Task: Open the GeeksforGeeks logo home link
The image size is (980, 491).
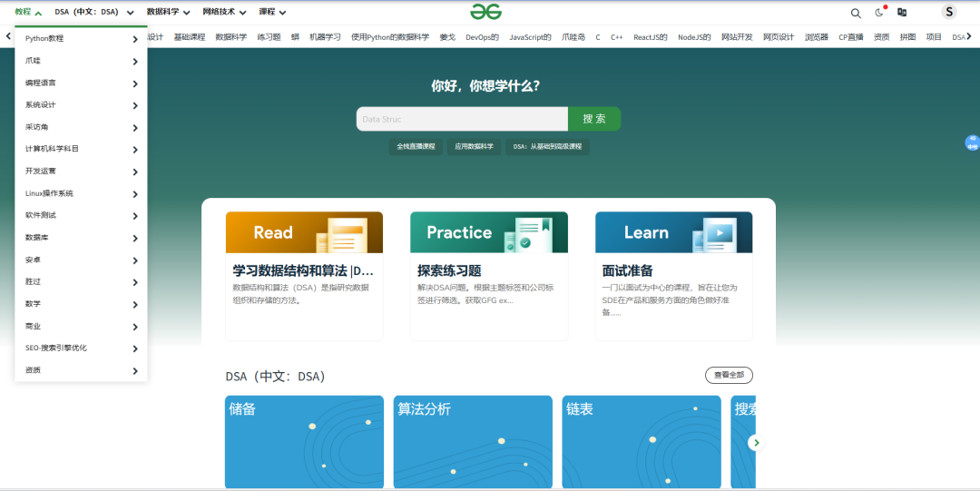Action: pyautogui.click(x=485, y=12)
